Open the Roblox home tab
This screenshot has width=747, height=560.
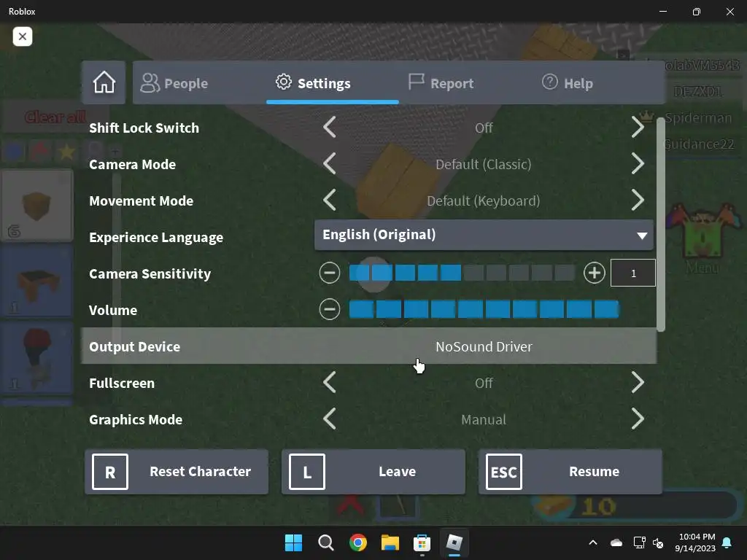104,82
